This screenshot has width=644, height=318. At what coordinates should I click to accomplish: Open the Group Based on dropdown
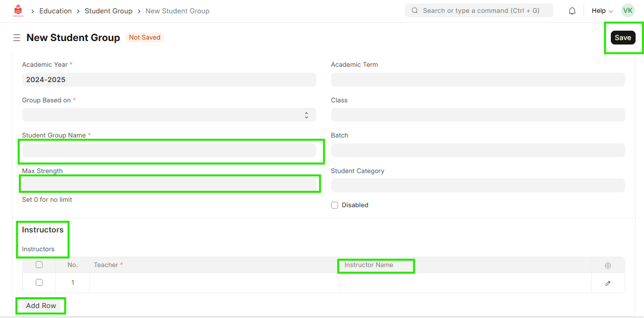pyautogui.click(x=169, y=115)
